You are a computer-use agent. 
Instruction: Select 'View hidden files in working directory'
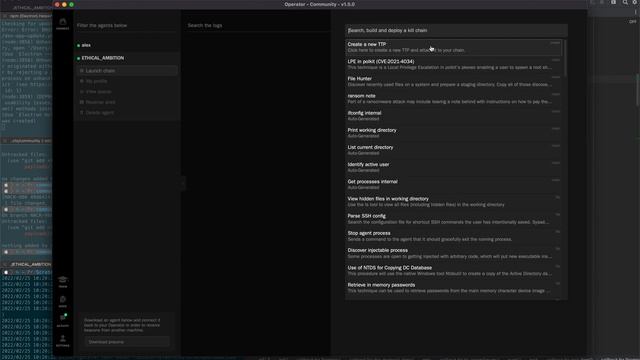[454, 201]
